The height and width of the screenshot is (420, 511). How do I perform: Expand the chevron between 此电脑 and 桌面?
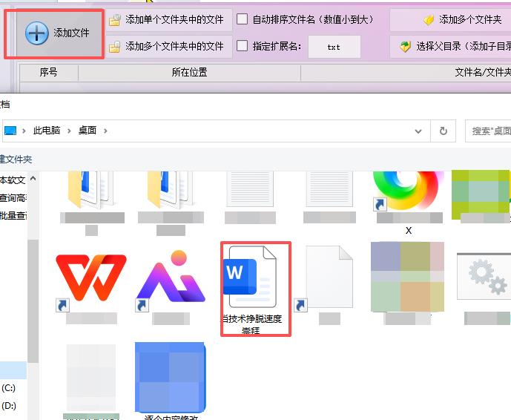[72, 131]
